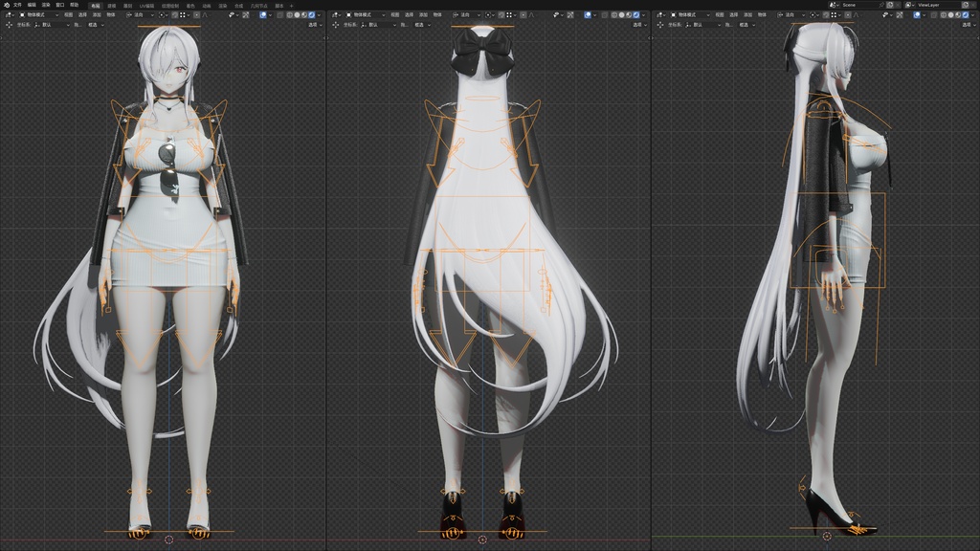980x551 pixels.
Task: Open the 法向 transform orientation dropdown
Action: 137,15
